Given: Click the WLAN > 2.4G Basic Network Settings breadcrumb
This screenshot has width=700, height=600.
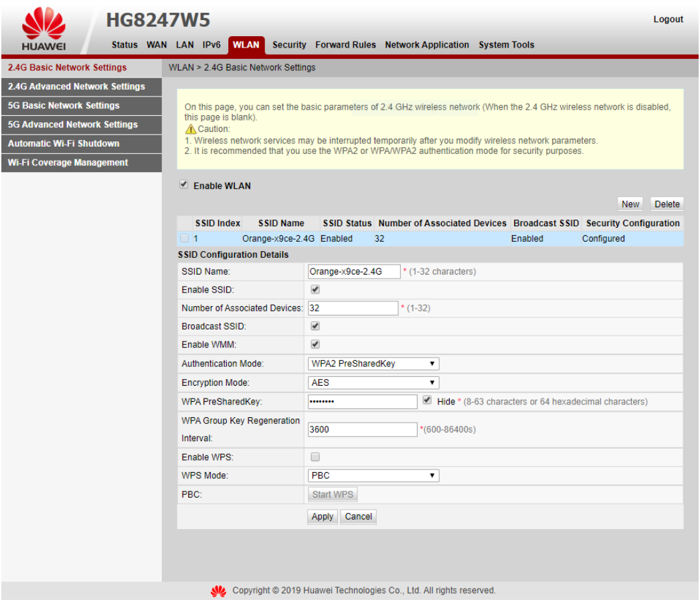Looking at the screenshot, I should 242,68.
